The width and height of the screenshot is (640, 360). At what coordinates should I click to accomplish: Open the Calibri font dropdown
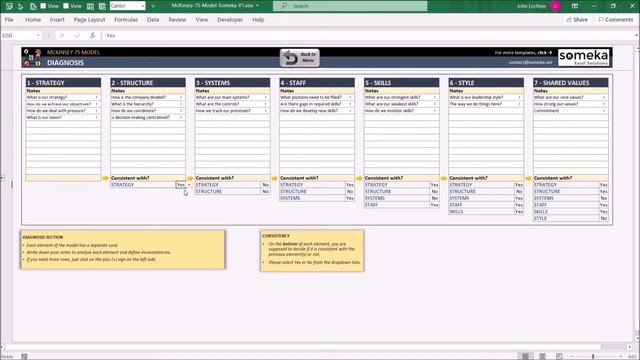point(142,6)
